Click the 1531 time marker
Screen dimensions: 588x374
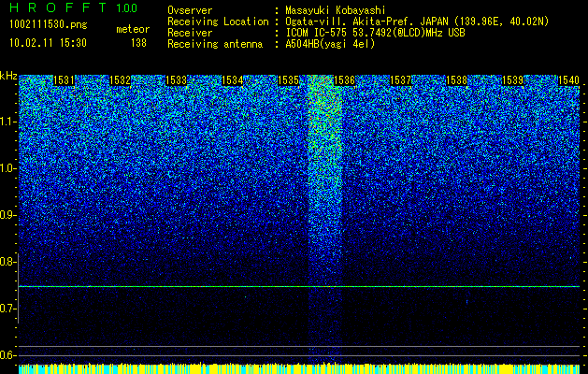click(x=64, y=80)
